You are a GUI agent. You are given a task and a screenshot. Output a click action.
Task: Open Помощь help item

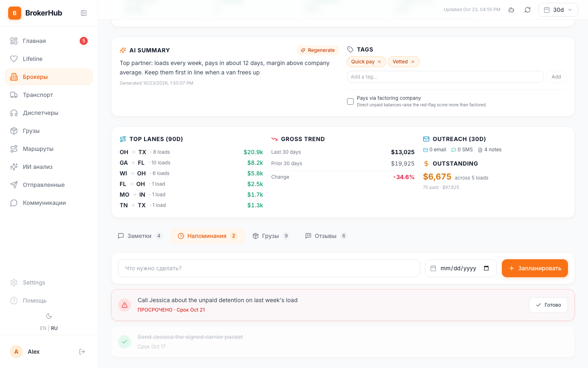pyautogui.click(x=49, y=301)
